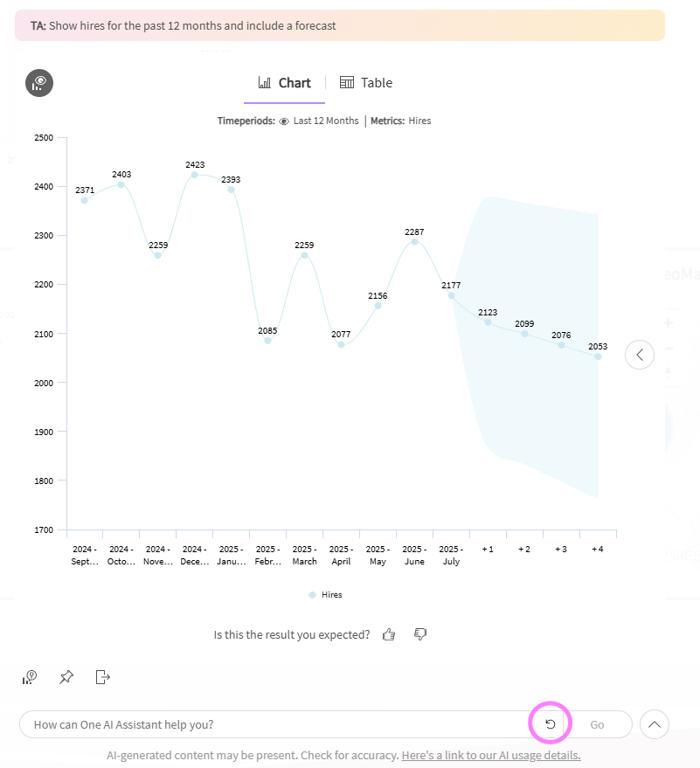700x768 pixels.
Task: Pin this chart result
Action: point(66,677)
